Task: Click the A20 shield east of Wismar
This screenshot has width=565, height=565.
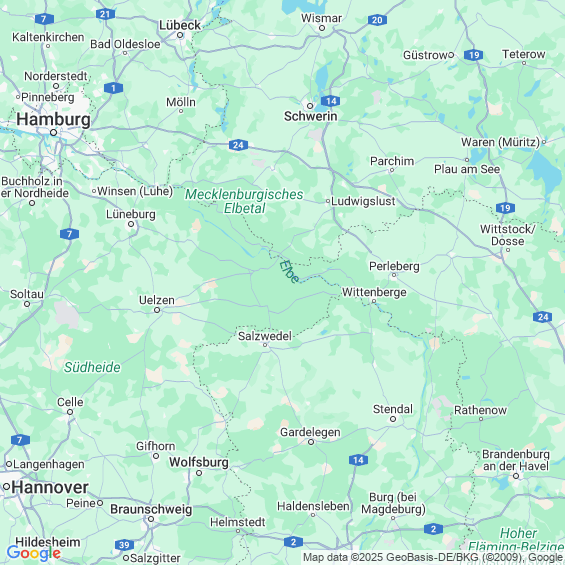Action: (377, 20)
